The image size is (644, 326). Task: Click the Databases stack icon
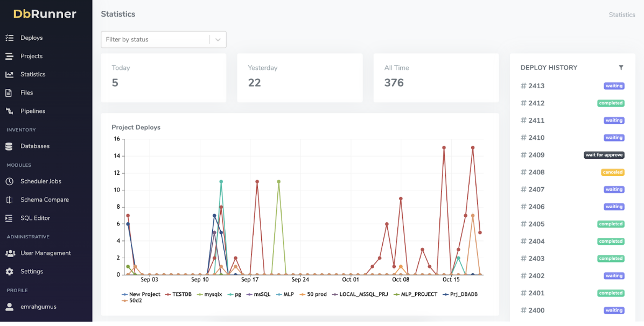click(x=9, y=146)
